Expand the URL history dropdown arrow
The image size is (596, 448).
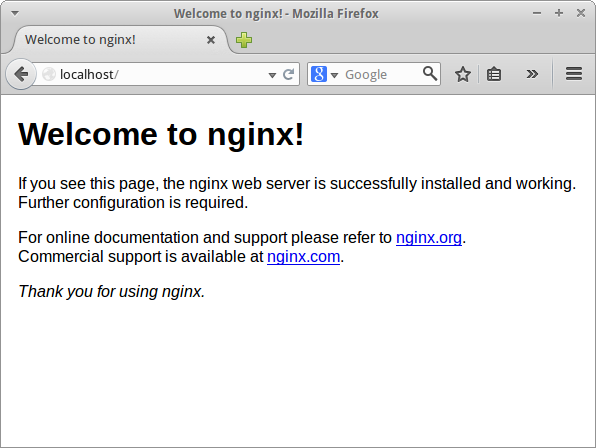coord(272,75)
